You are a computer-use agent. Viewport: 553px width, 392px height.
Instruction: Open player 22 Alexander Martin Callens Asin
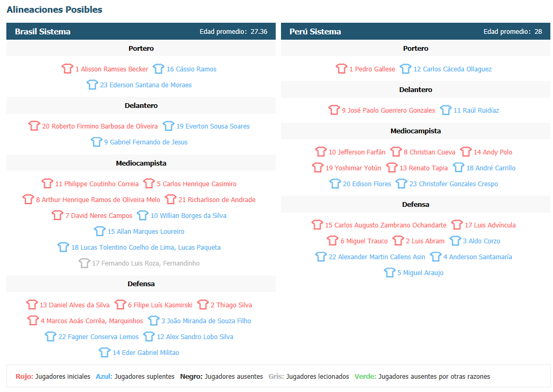tap(377, 257)
